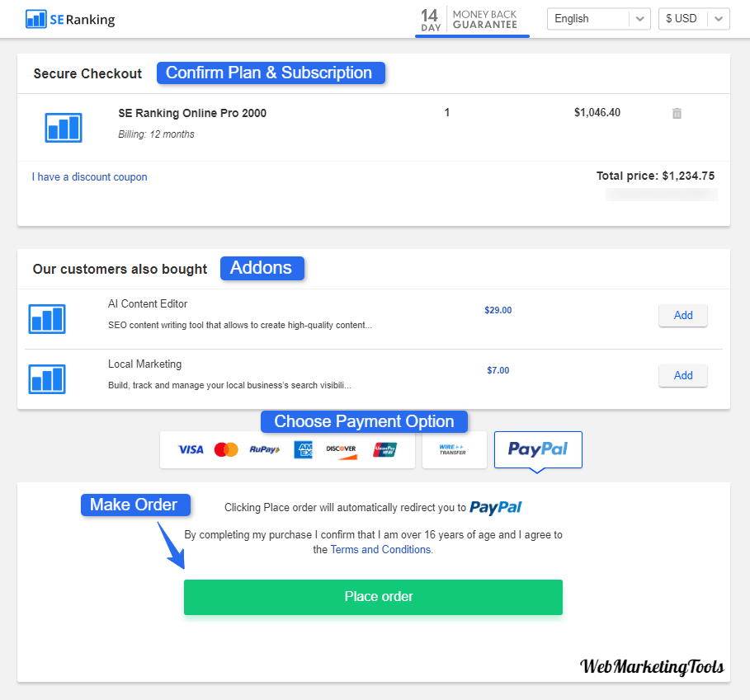Remove SE Ranking Online Pro 2000 with trash icon
The image size is (750, 700).
677,113
